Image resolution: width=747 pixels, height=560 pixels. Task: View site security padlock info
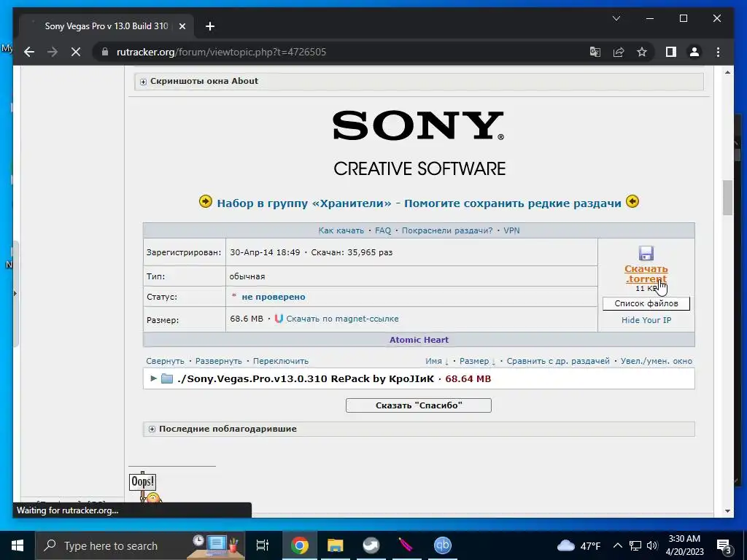105,52
